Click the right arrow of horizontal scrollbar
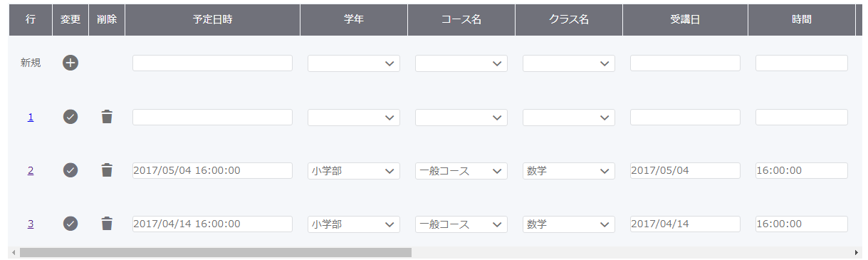The width and height of the screenshot is (868, 260). [857, 252]
